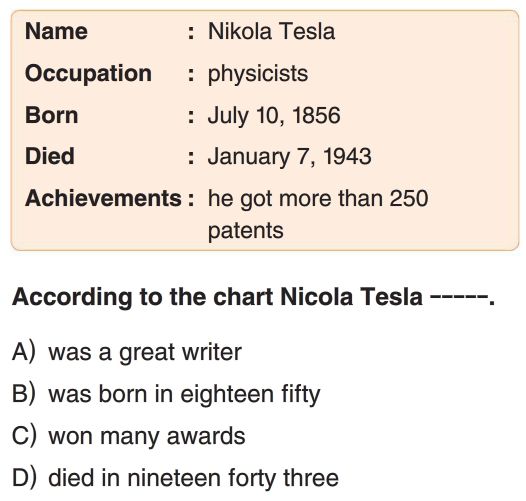Click the 'Died' field label
The image size is (526, 501).
(50, 156)
